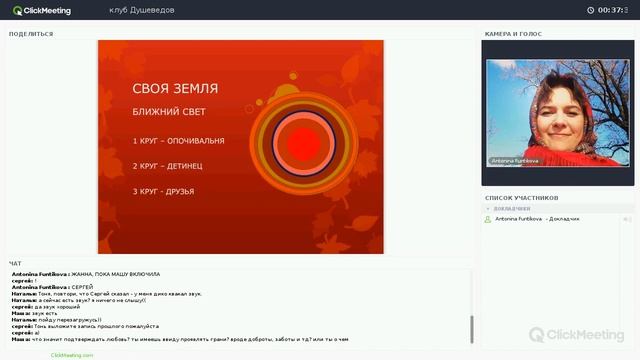Click the chat panel scrollbar thumb
This screenshot has height=360, width=640.
coord(472,329)
